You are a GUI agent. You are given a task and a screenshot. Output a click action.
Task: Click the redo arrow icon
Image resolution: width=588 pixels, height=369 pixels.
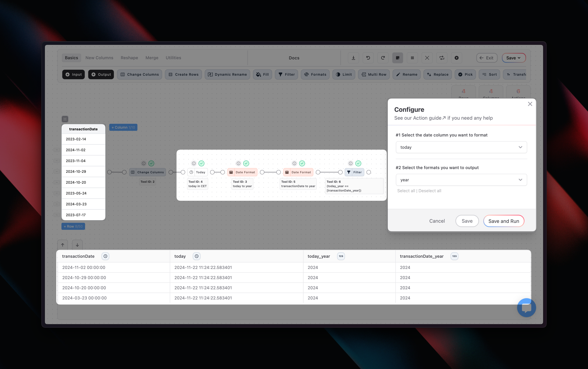(383, 58)
